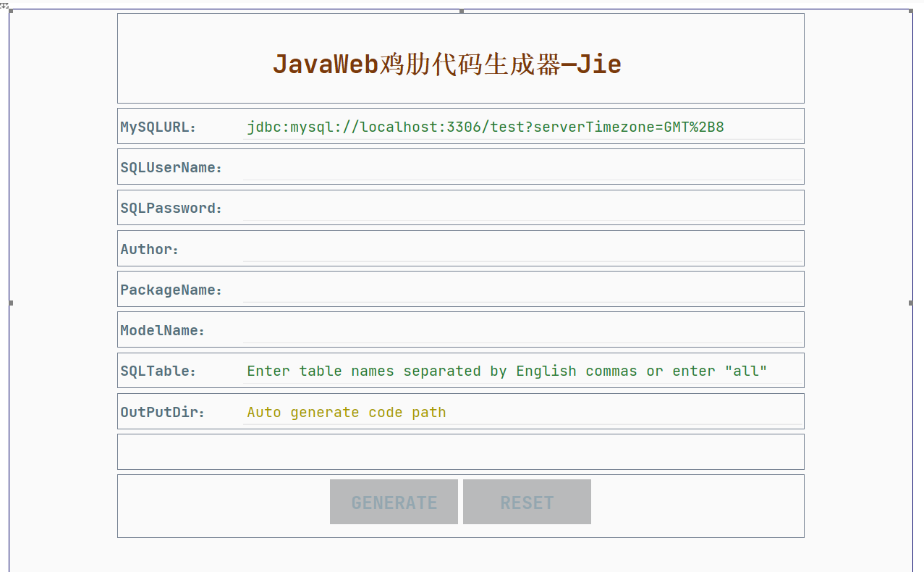The height and width of the screenshot is (572, 924).
Task: Click the "SQLUserName:" label
Action: pos(171,168)
